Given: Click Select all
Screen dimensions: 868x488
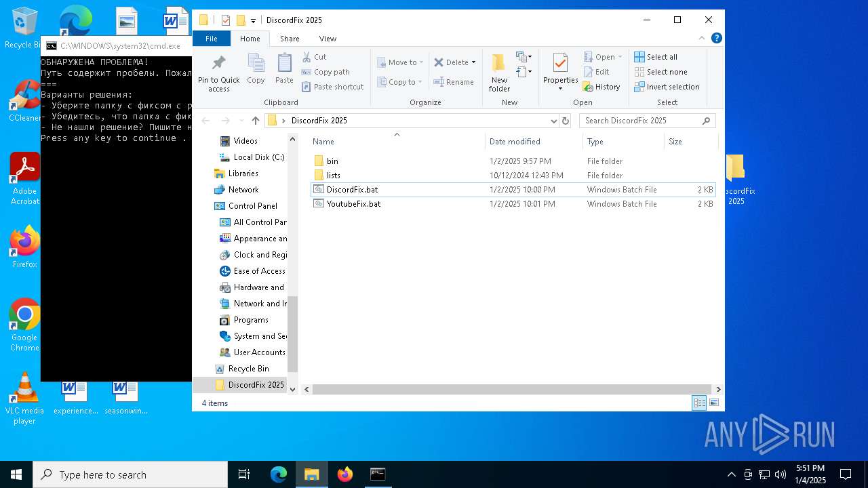Looking at the screenshot, I should [656, 57].
